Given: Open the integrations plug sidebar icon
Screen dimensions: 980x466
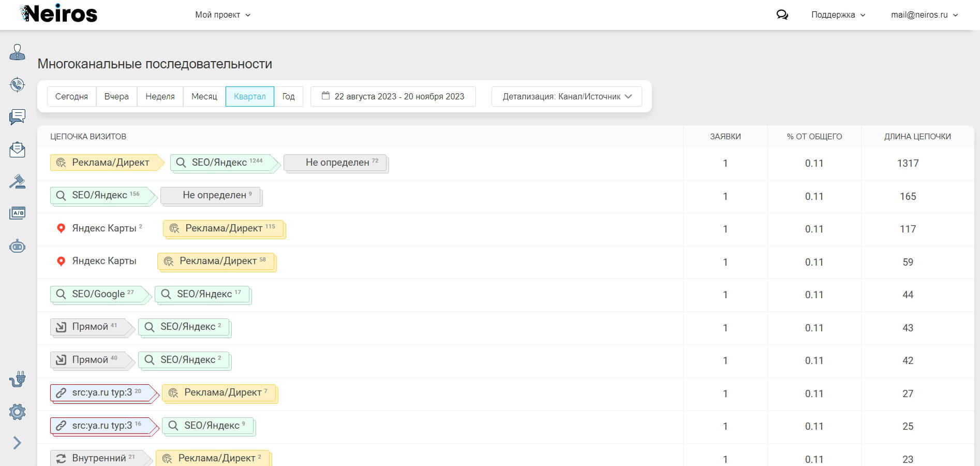Looking at the screenshot, I should (x=17, y=380).
